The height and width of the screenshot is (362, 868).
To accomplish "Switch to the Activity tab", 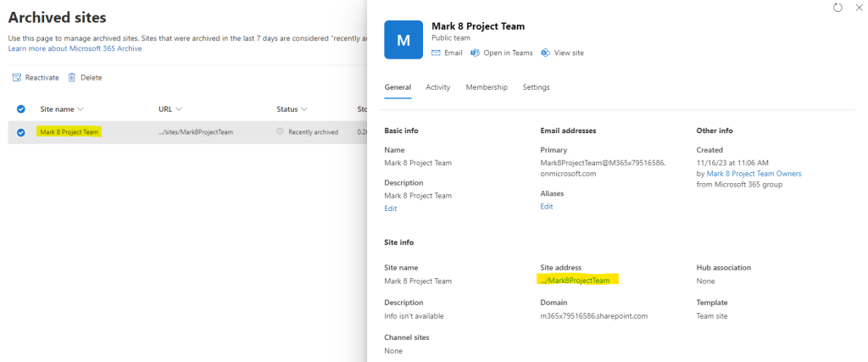I will point(438,87).
